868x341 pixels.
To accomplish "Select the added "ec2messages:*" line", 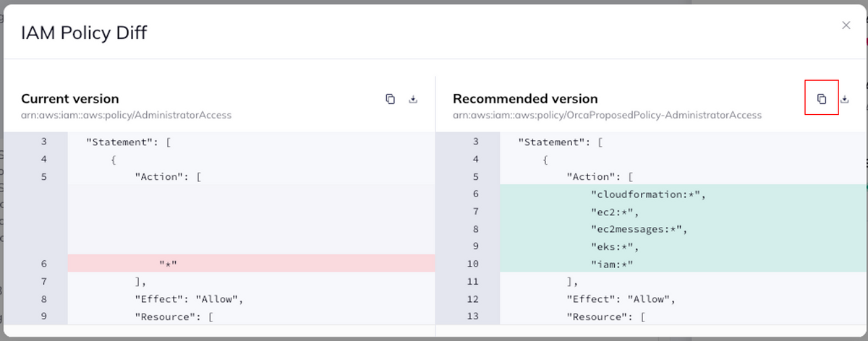I will [x=639, y=229].
